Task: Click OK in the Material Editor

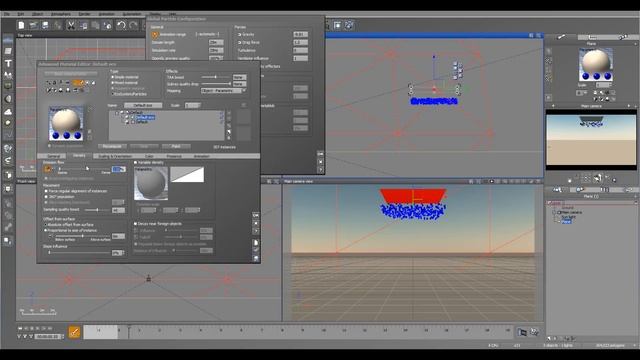Action: [256, 215]
